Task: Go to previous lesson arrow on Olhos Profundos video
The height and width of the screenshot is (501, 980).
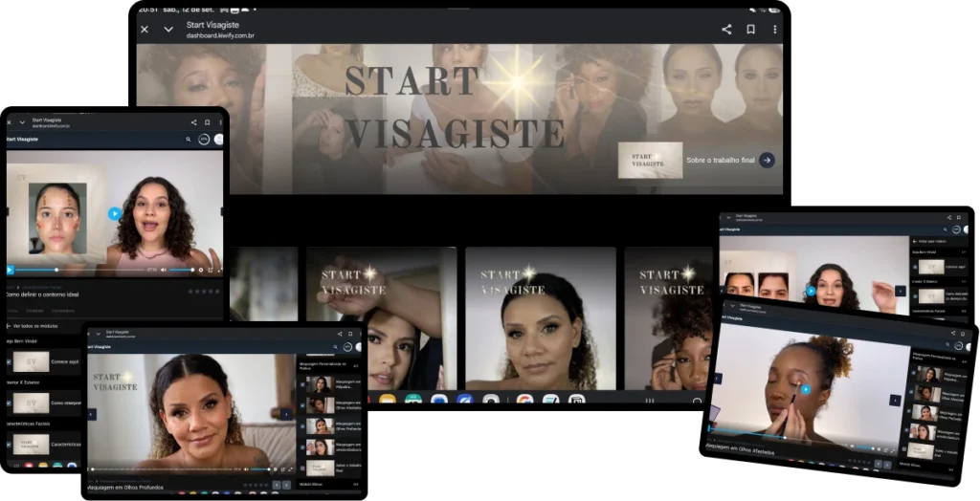Action: (x=91, y=414)
